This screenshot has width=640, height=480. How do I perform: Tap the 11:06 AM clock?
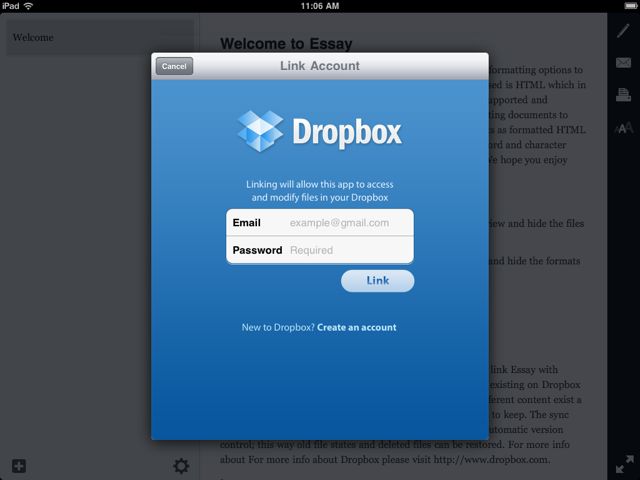point(320,6)
